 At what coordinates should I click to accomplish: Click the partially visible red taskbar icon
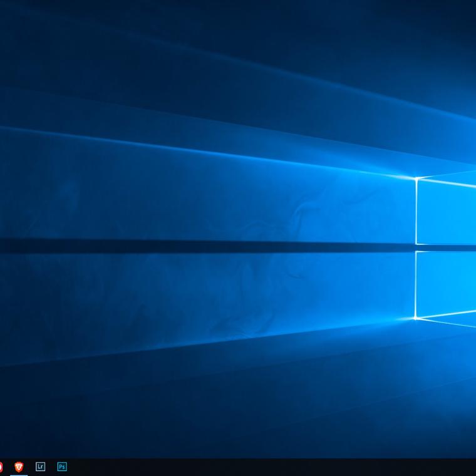coord(1,467)
